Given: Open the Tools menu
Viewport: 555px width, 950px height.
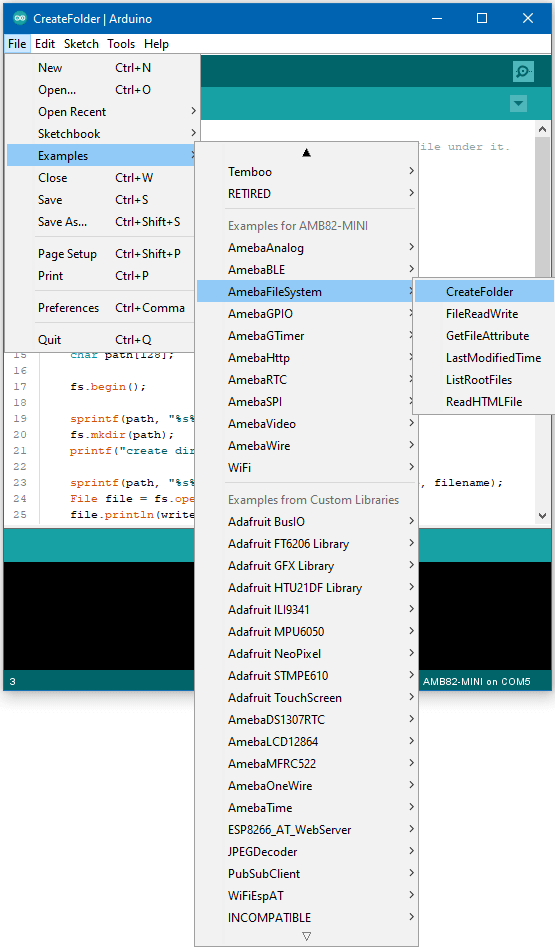Looking at the screenshot, I should [x=121, y=44].
